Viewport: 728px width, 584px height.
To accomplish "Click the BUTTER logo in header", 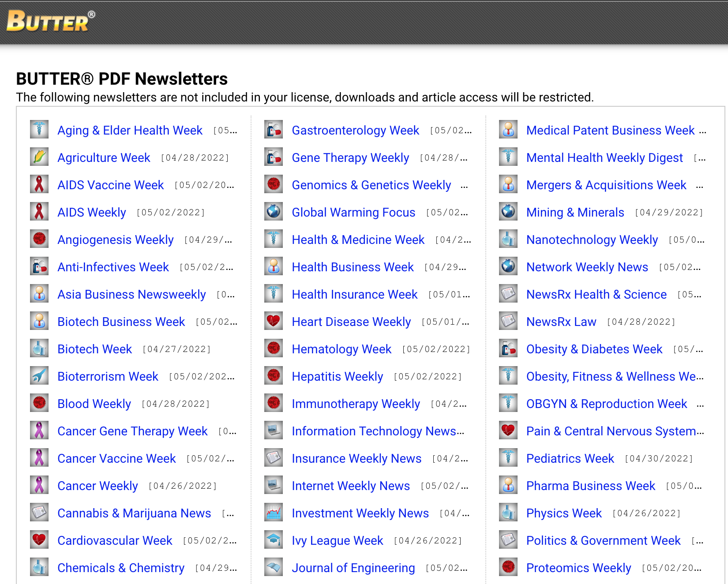I will pos(51,21).
